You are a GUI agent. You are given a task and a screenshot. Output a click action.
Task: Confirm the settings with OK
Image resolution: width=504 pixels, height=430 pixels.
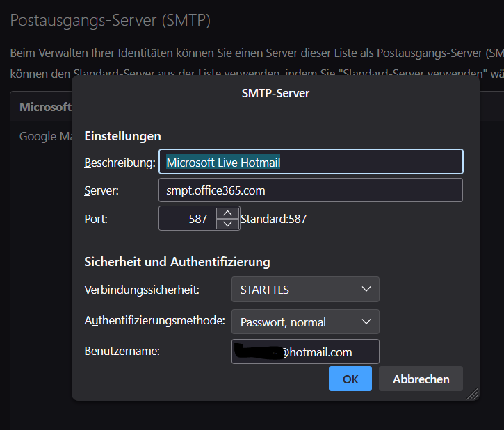tap(350, 379)
